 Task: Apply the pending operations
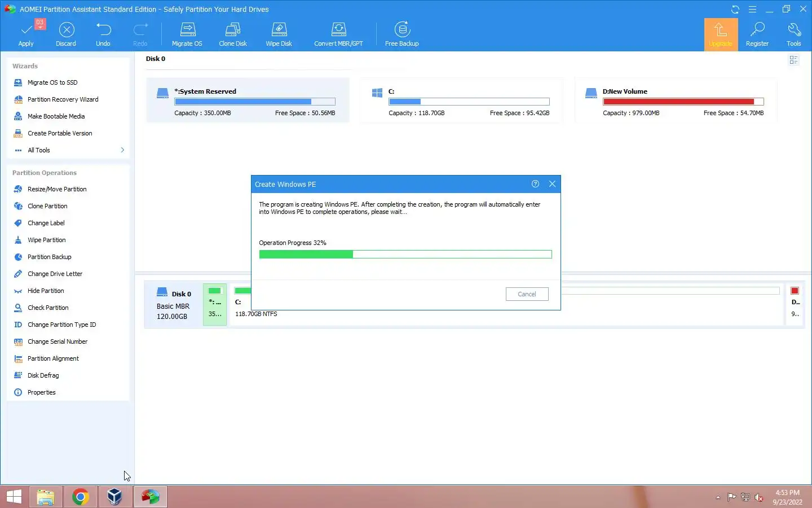26,34
